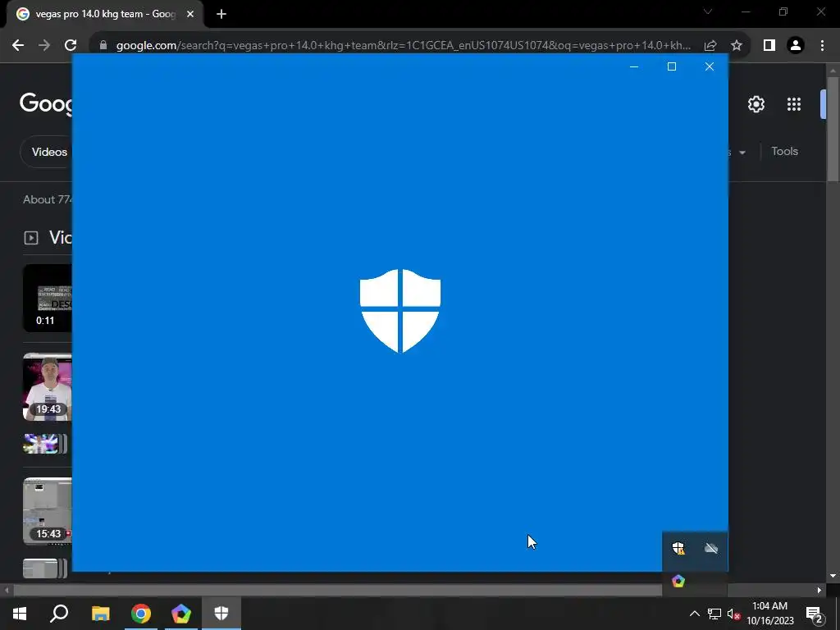Click muted volume tray icon
Image resolution: width=840 pixels, height=630 pixels.
click(x=733, y=614)
